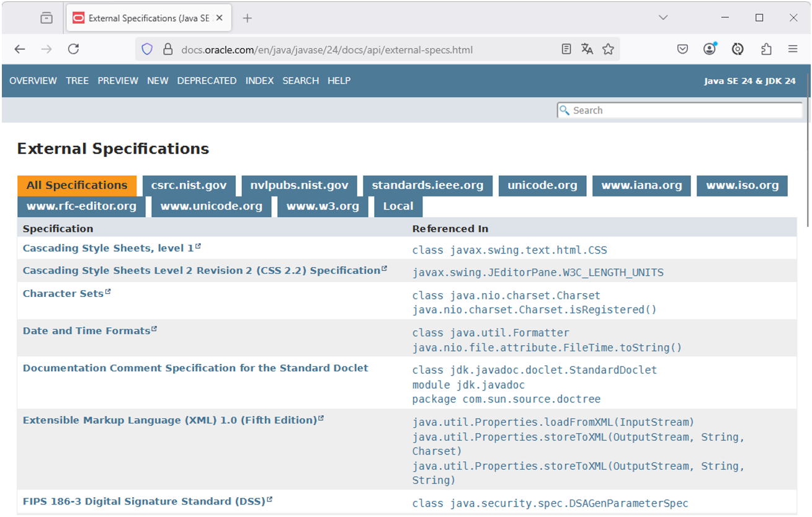This screenshot has height=517, width=812.
Task: Select the www.rfc-editor.org tab
Action: 81,206
